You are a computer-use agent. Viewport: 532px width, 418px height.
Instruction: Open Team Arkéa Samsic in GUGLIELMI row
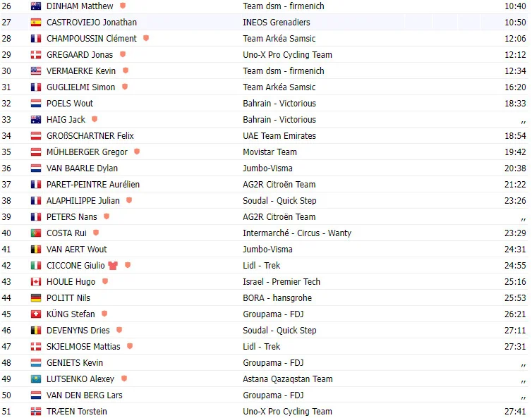point(279,87)
